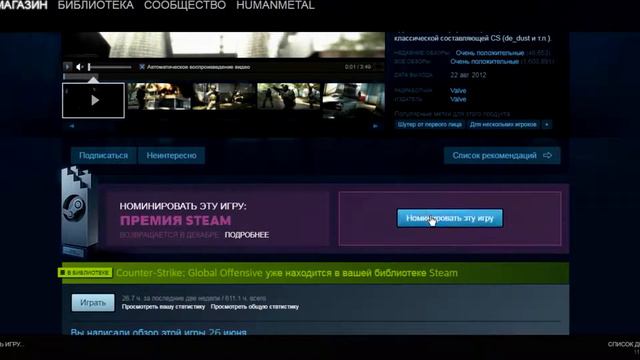Screen dimensions: 640x360
Task: Click the scrollbar handle under the video player
Action: point(80,76)
